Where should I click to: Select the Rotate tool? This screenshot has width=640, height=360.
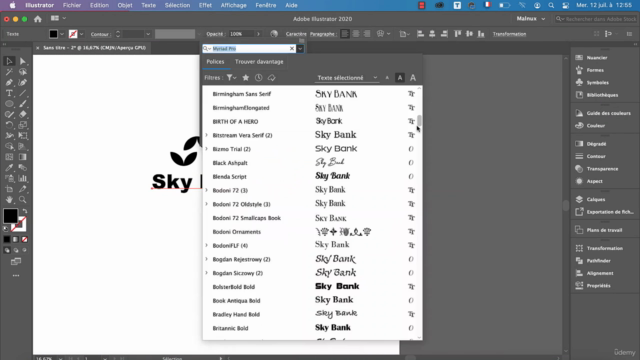coord(9,125)
